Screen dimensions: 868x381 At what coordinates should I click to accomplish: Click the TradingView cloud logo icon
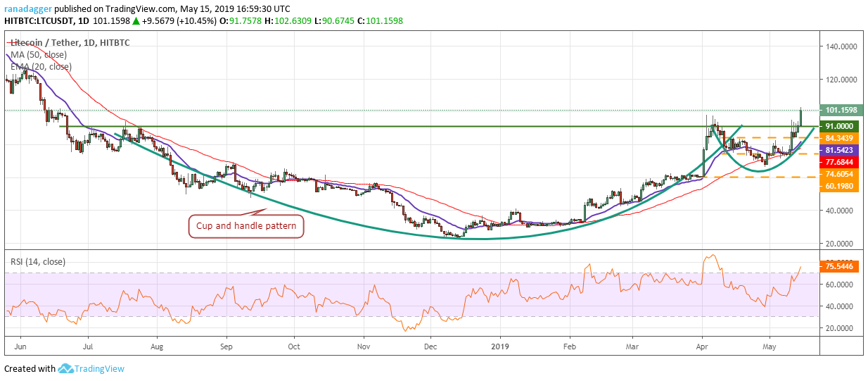click(x=66, y=368)
